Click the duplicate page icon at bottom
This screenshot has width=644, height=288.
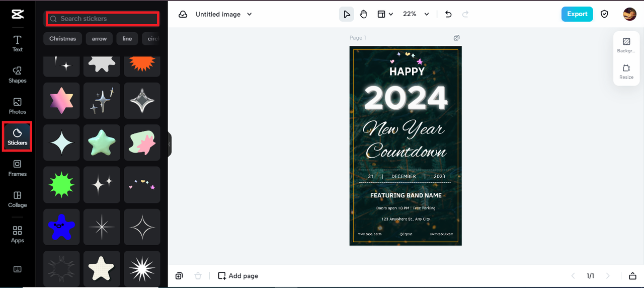point(179,276)
